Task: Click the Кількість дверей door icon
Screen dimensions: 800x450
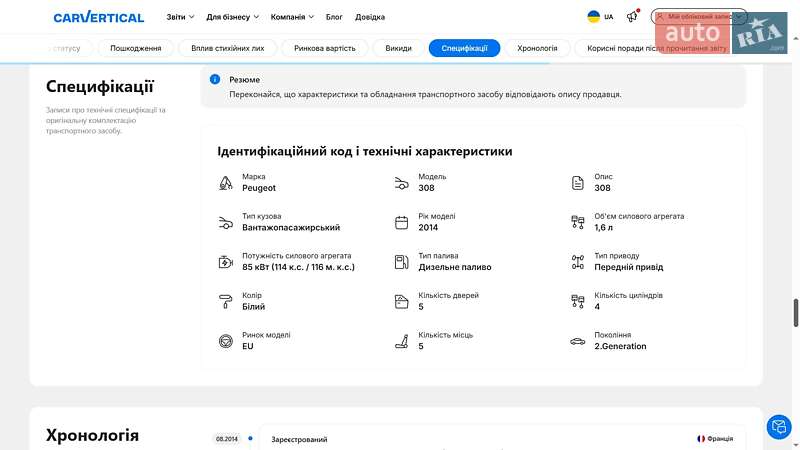Action: tap(402, 302)
